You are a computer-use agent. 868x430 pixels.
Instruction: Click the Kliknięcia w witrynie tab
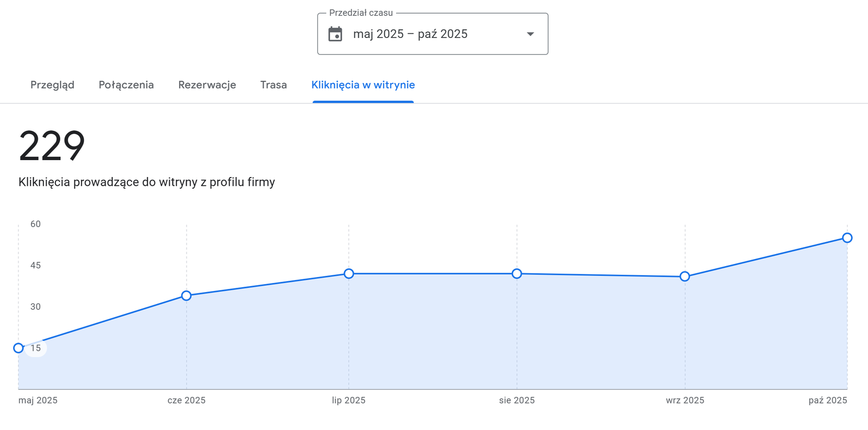[x=363, y=85]
